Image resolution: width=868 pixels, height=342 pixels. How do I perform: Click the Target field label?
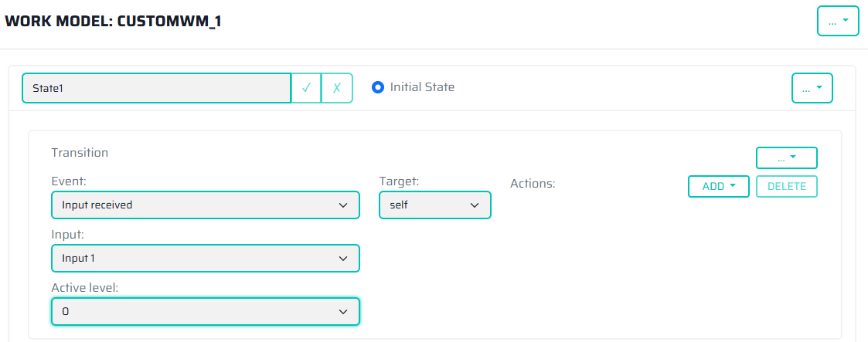(x=398, y=181)
